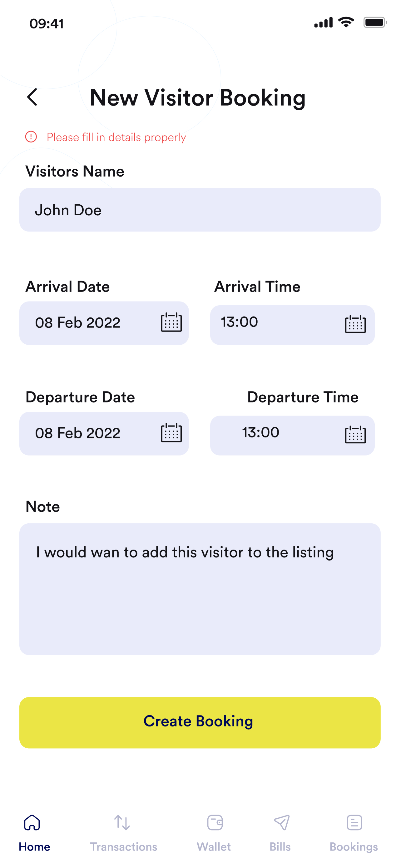The image size is (401, 868).
Task: Go back using the left chevron arrow
Action: click(x=32, y=97)
